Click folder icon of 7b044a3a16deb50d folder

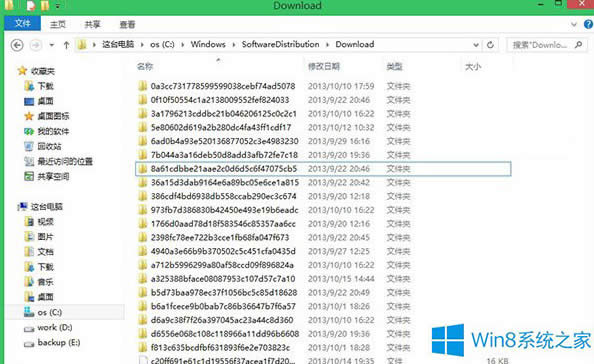142,155
